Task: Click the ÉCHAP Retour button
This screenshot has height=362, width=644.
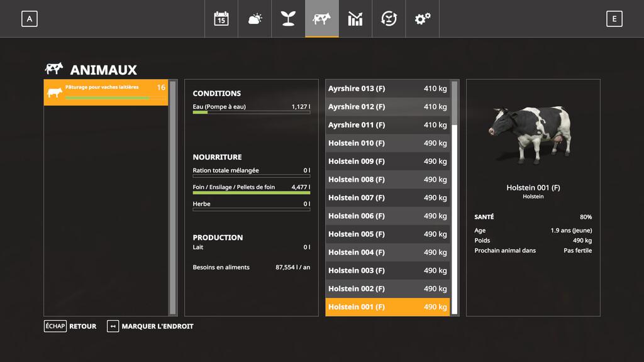Action: [x=70, y=326]
